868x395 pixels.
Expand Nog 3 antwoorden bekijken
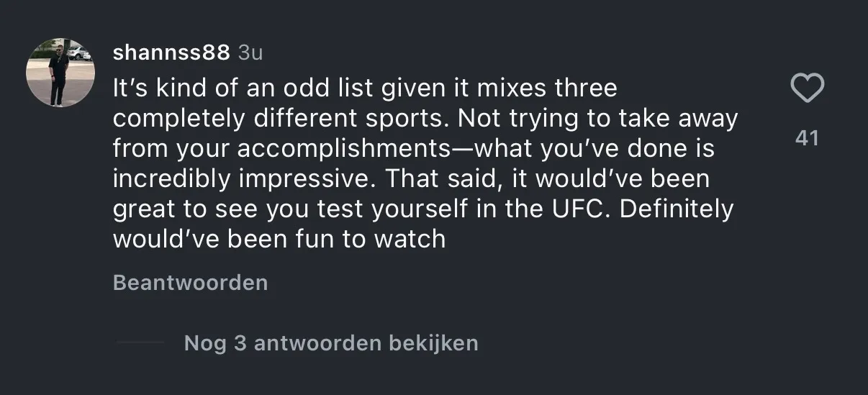coord(331,343)
